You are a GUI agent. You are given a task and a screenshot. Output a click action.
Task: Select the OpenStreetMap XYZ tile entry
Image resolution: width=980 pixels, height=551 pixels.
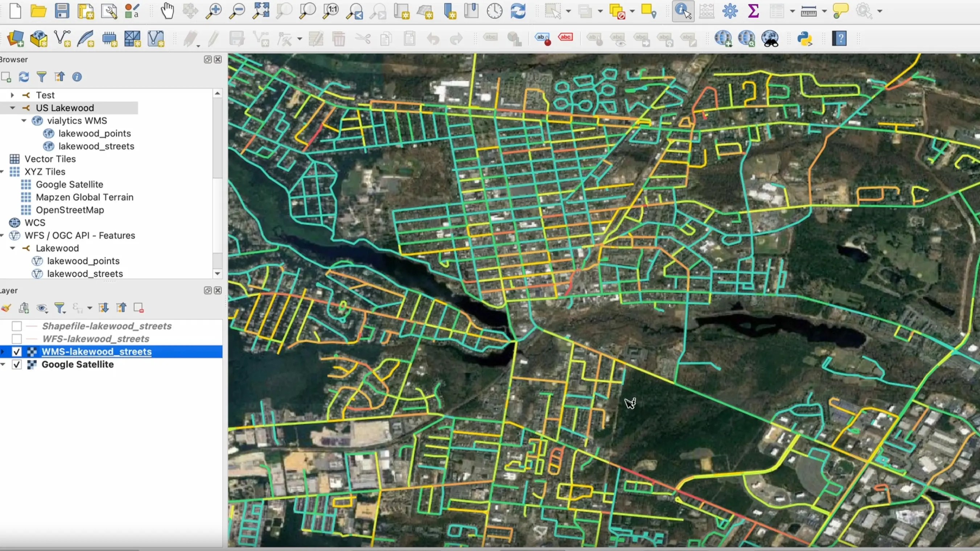pos(70,210)
